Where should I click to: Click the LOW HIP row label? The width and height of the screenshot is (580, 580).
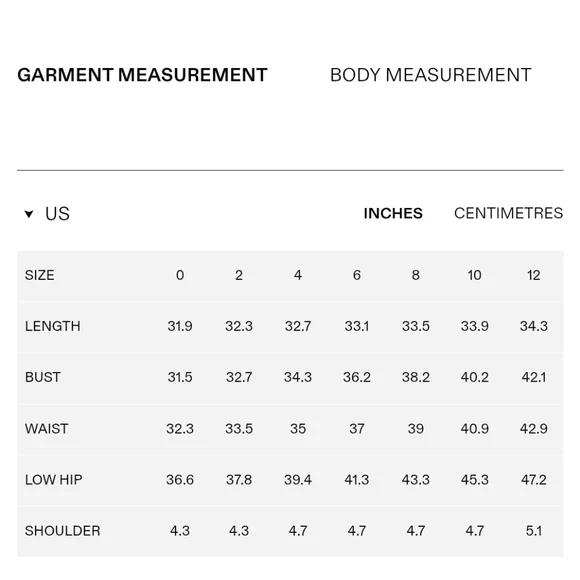[x=54, y=480]
